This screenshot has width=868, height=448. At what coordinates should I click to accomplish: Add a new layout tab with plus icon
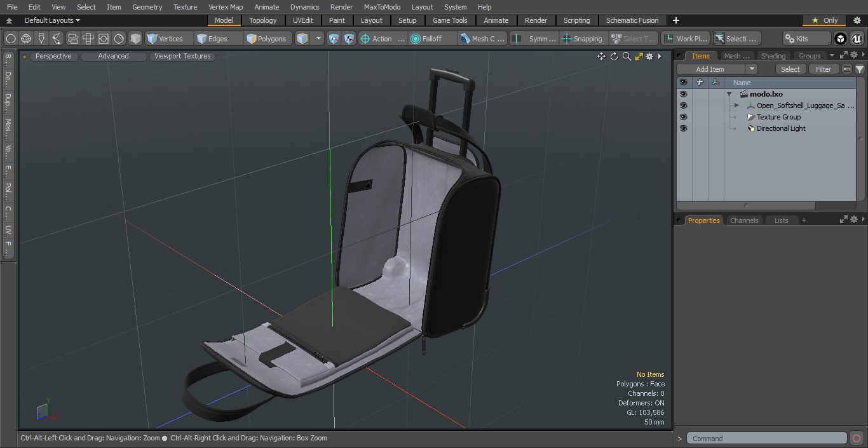coord(676,20)
